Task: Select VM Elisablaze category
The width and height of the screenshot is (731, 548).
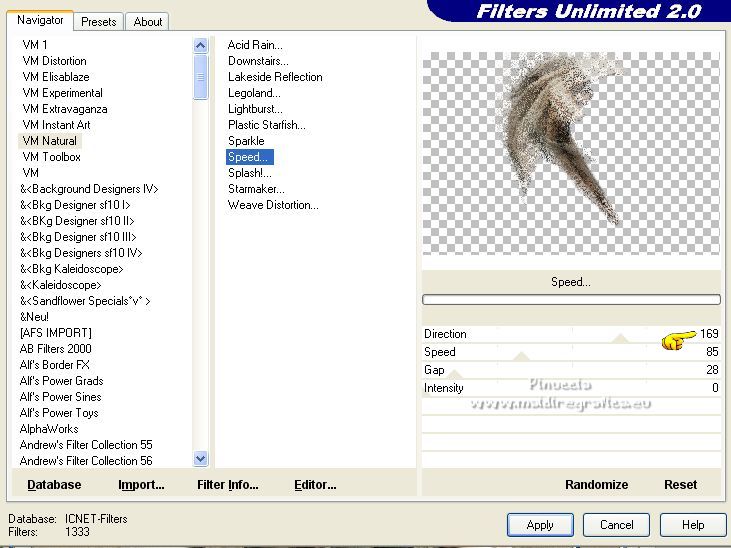Action: click(x=55, y=76)
